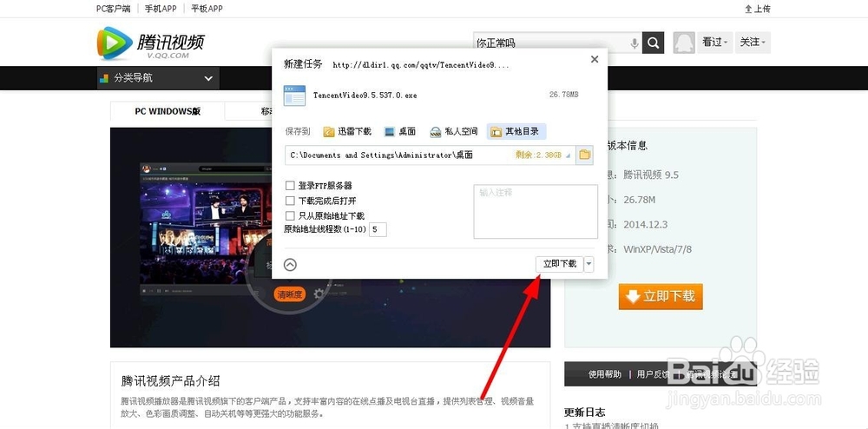
Task: Click the download URL text in dialog header
Action: tap(421, 65)
